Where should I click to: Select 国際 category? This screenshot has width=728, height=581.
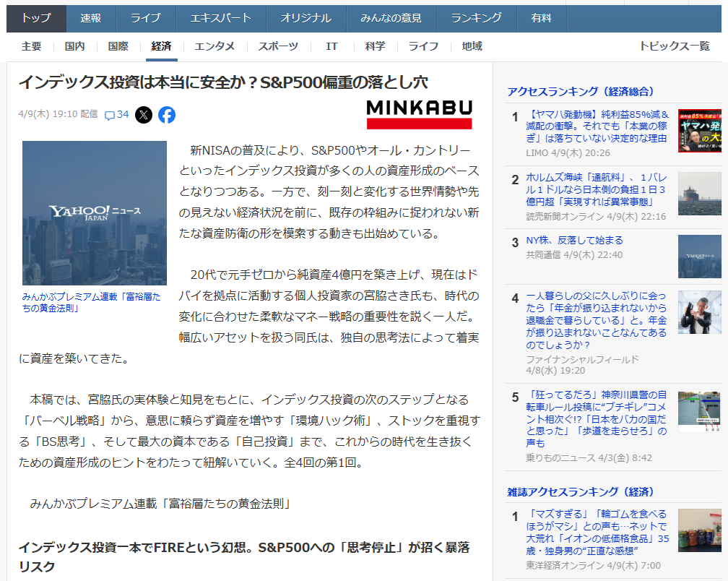(x=118, y=46)
